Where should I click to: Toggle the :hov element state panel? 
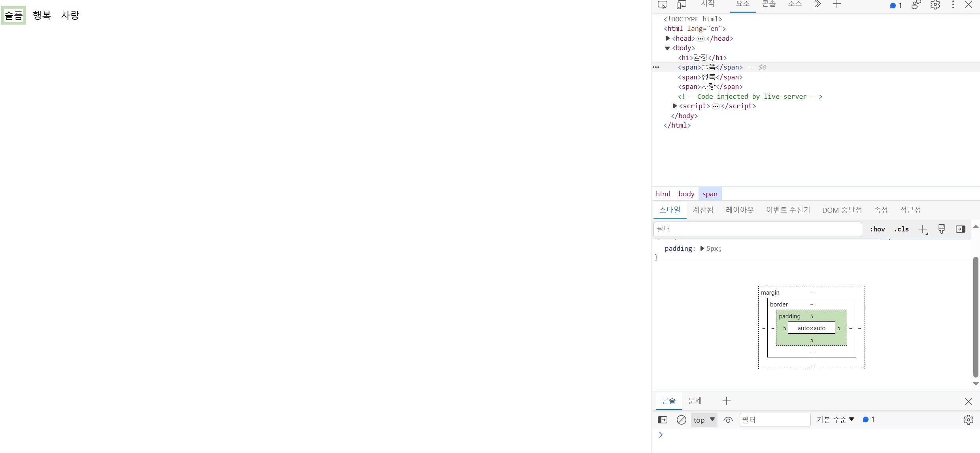click(877, 229)
